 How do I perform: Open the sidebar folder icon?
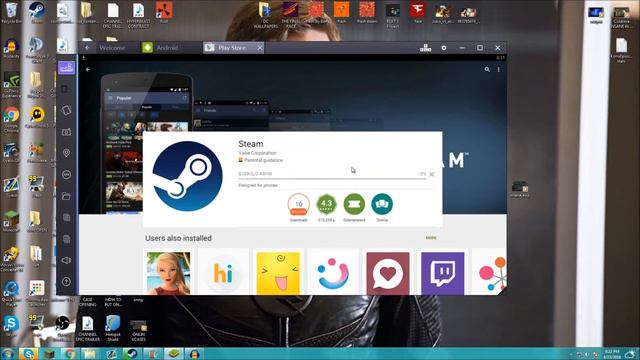66,196
